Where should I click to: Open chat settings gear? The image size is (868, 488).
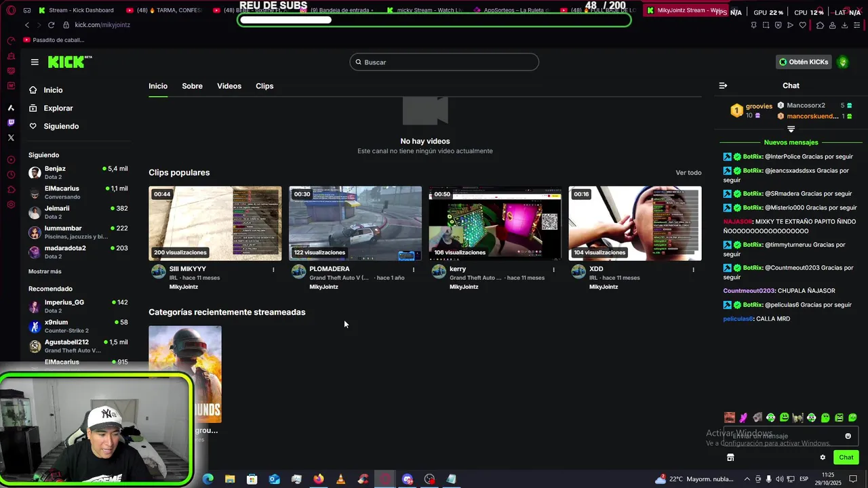point(823,457)
